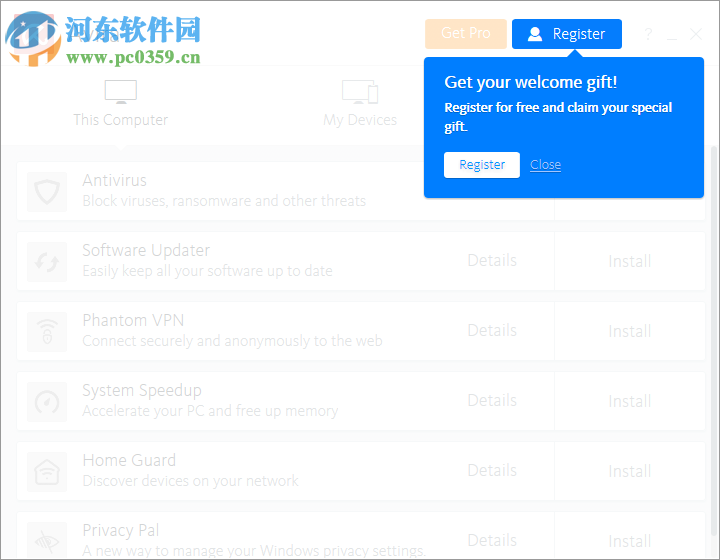This screenshot has width=720, height=560.
Task: Install Phantom VPN
Action: click(630, 331)
